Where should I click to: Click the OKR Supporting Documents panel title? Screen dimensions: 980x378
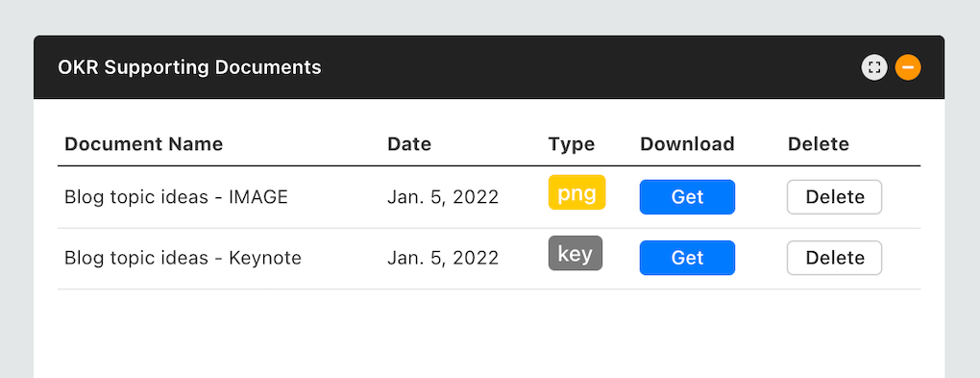189,67
